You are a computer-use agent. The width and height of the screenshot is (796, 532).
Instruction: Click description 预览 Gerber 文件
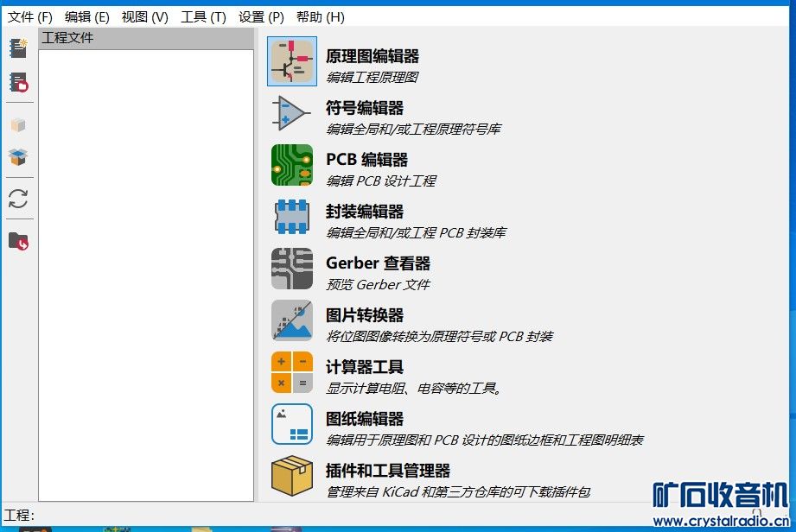point(378,284)
